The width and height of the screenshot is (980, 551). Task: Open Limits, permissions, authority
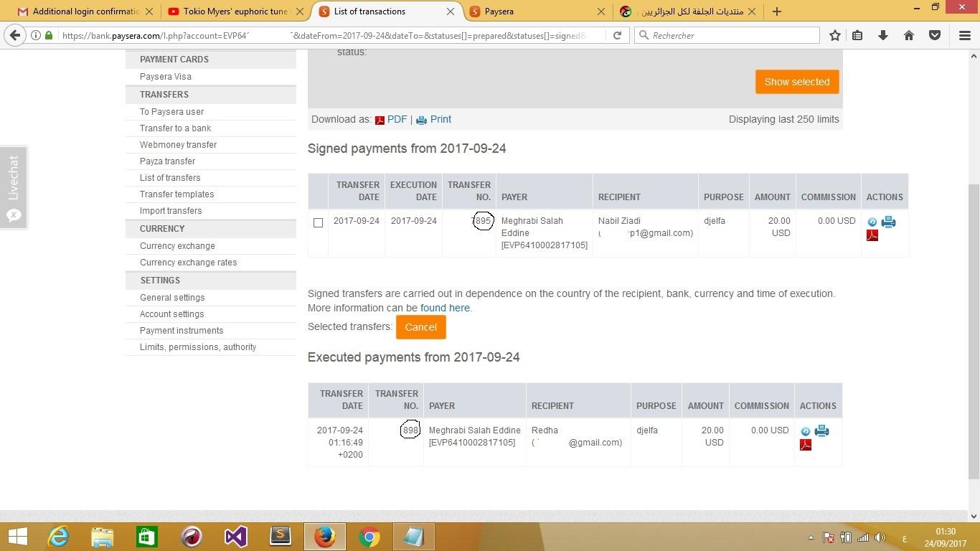pyautogui.click(x=198, y=347)
